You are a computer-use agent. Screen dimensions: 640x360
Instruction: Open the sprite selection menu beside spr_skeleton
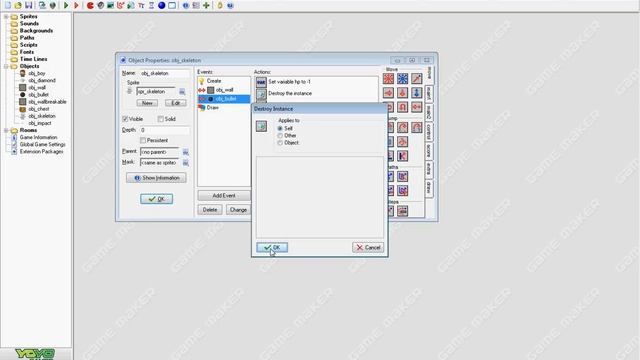(x=182, y=91)
